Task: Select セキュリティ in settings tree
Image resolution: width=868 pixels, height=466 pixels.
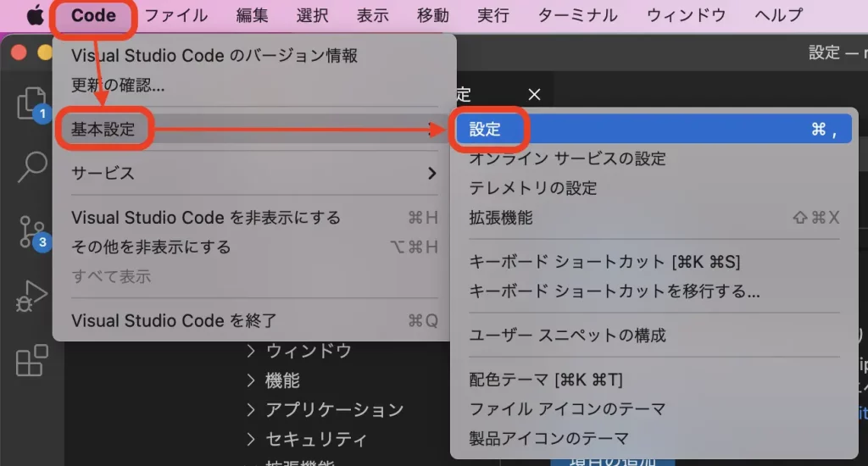Action: (x=316, y=440)
